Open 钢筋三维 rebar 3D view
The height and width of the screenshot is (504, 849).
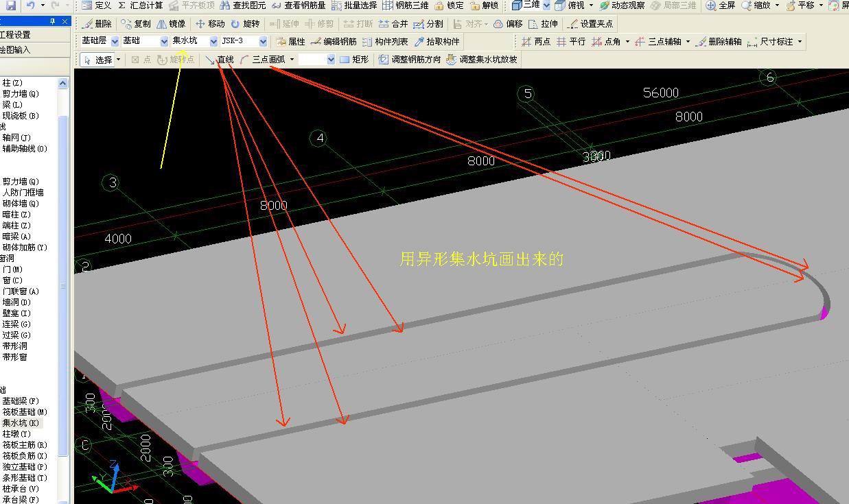tap(405, 5)
